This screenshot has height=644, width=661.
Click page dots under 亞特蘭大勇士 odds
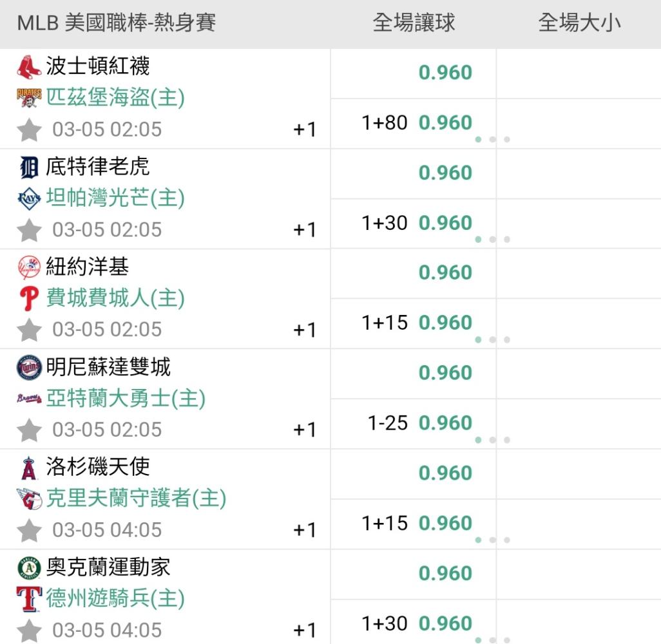492,440
